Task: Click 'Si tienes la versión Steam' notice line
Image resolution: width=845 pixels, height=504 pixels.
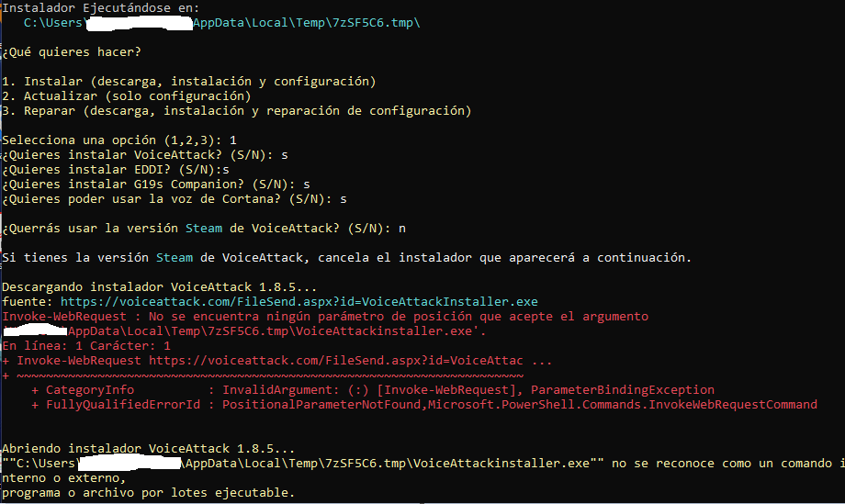Action: coord(346,258)
